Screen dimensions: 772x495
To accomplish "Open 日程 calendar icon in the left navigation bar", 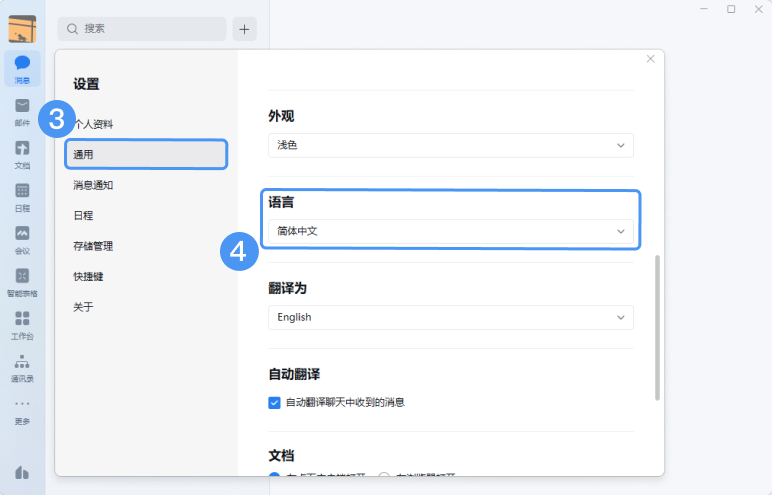I will click(22, 195).
